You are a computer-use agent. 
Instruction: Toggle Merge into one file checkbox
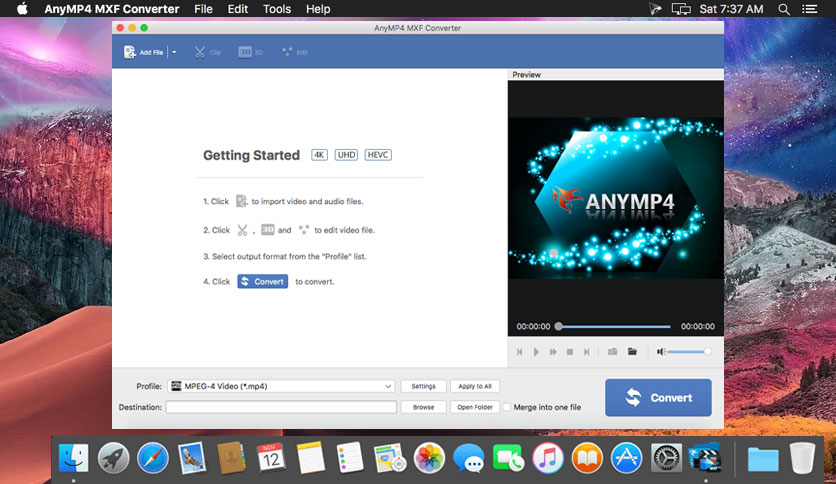tap(507, 407)
